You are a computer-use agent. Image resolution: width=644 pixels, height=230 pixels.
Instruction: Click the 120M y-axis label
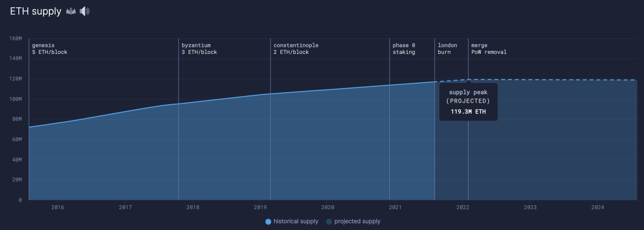pos(15,79)
